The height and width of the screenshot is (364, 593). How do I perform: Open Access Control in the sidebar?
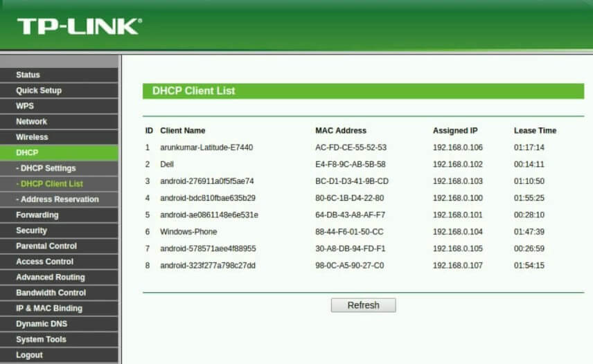point(59,262)
